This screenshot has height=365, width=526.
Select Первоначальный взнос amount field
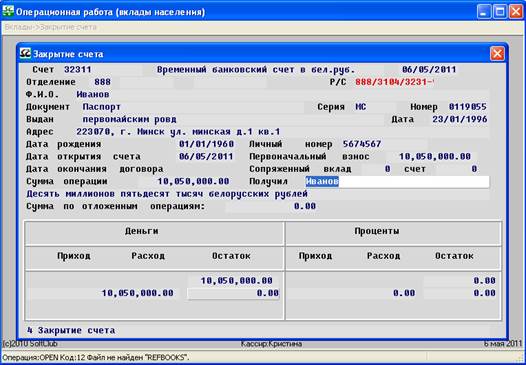click(435, 157)
